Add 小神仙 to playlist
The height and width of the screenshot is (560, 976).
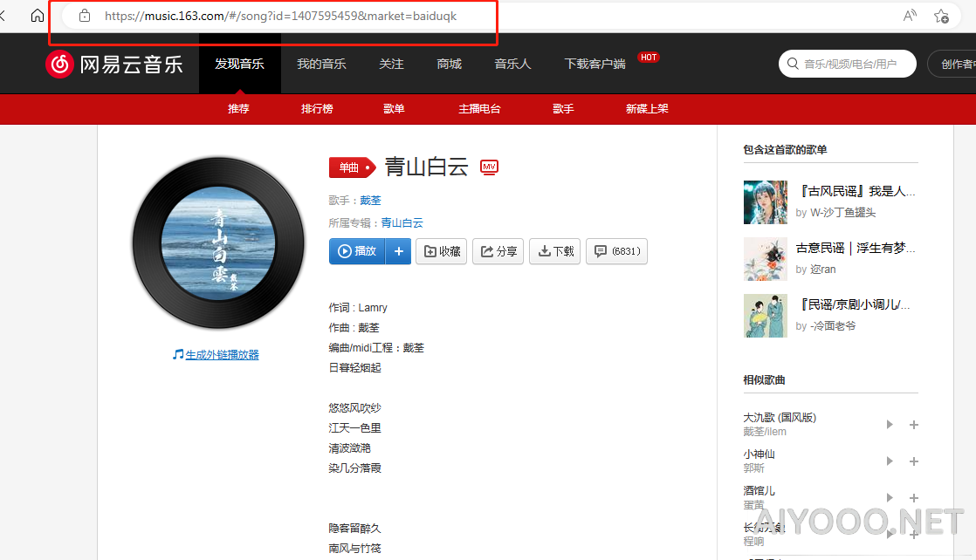tap(914, 461)
